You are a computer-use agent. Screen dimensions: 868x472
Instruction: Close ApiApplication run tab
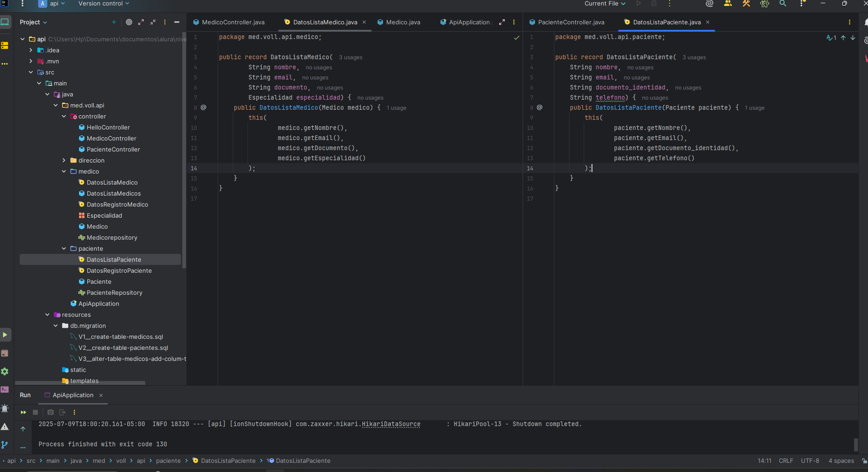coord(101,395)
